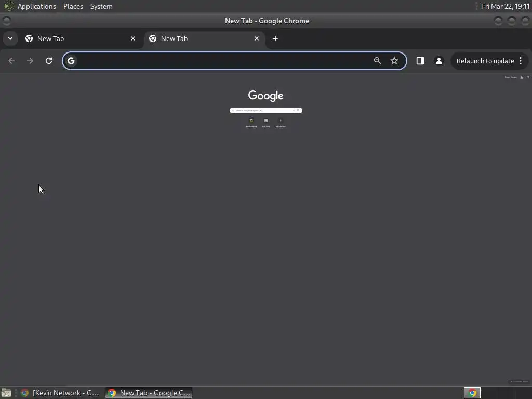The width and height of the screenshot is (532, 399).
Task: Open the profile avatar menu
Action: pyautogui.click(x=438, y=61)
